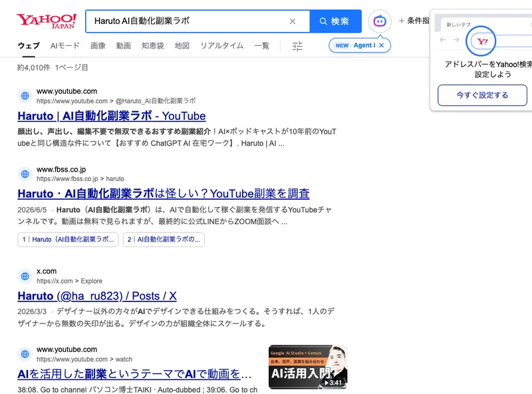Click the '2 | AI自動化副業ラボの...' chip
Screen dimensions: 532x394
164,240
